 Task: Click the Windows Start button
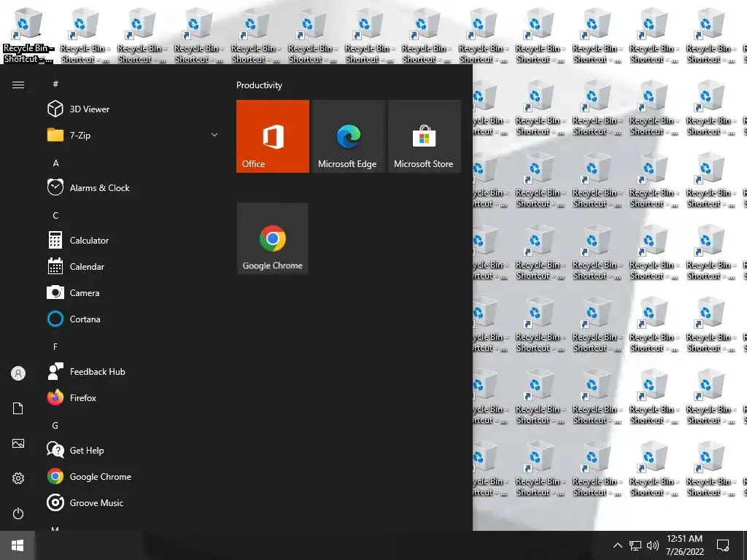(x=18, y=545)
